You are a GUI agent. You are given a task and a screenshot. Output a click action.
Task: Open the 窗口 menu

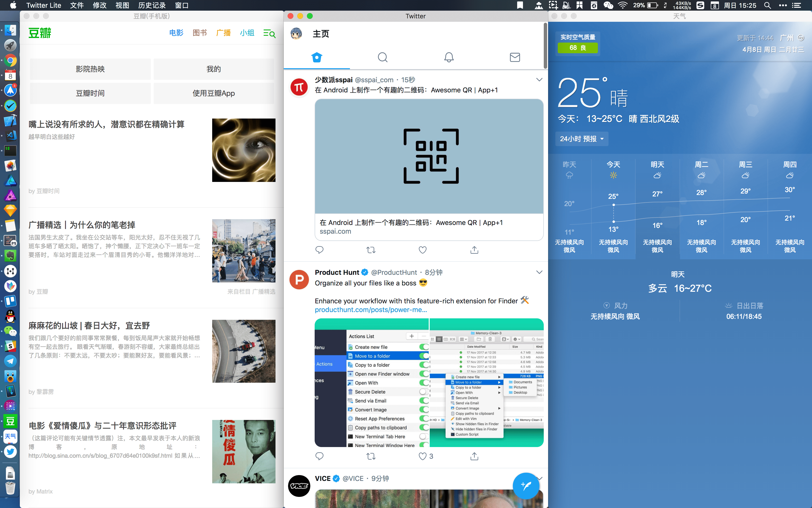pos(181,5)
